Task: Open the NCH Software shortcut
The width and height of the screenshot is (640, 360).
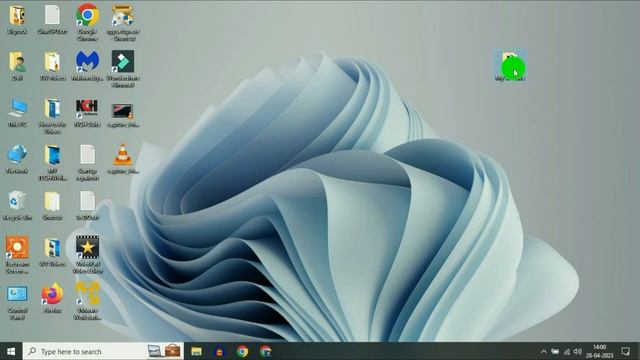Action: pos(87,112)
